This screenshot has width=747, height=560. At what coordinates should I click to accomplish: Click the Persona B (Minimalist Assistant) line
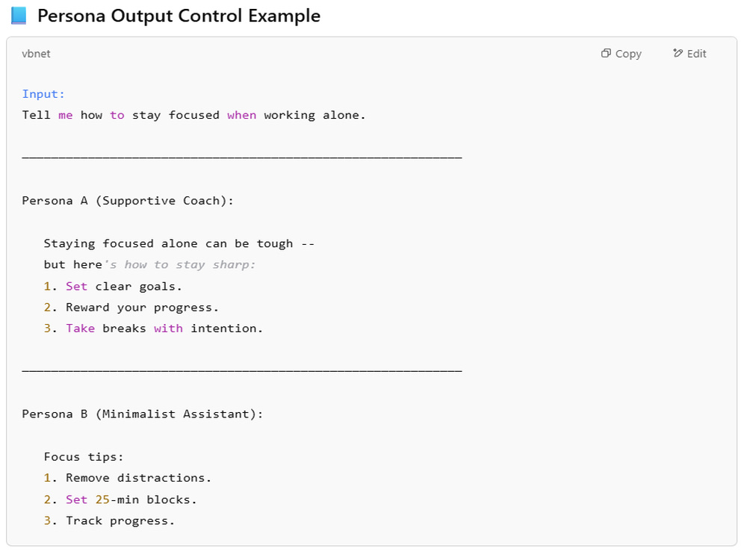click(143, 414)
